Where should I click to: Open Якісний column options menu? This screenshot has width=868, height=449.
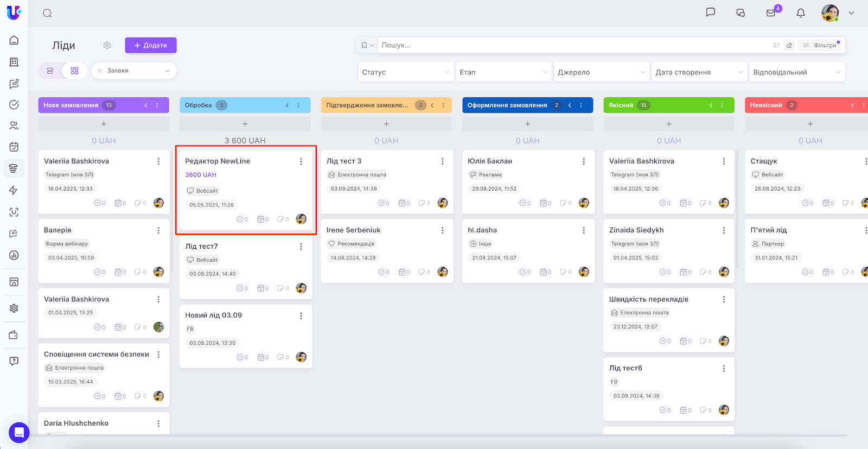click(722, 105)
